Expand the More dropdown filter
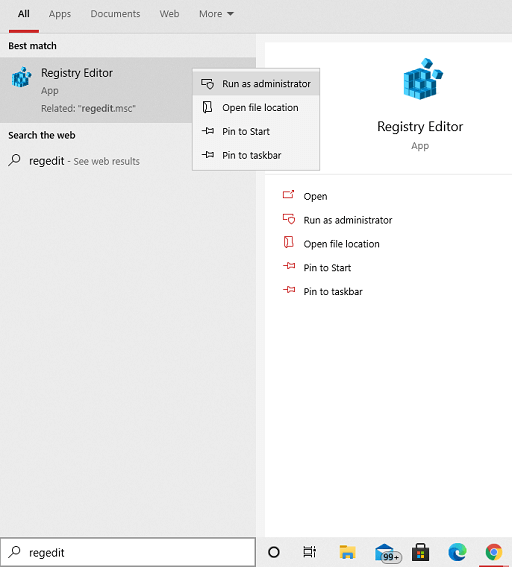This screenshot has width=512, height=567. click(216, 14)
